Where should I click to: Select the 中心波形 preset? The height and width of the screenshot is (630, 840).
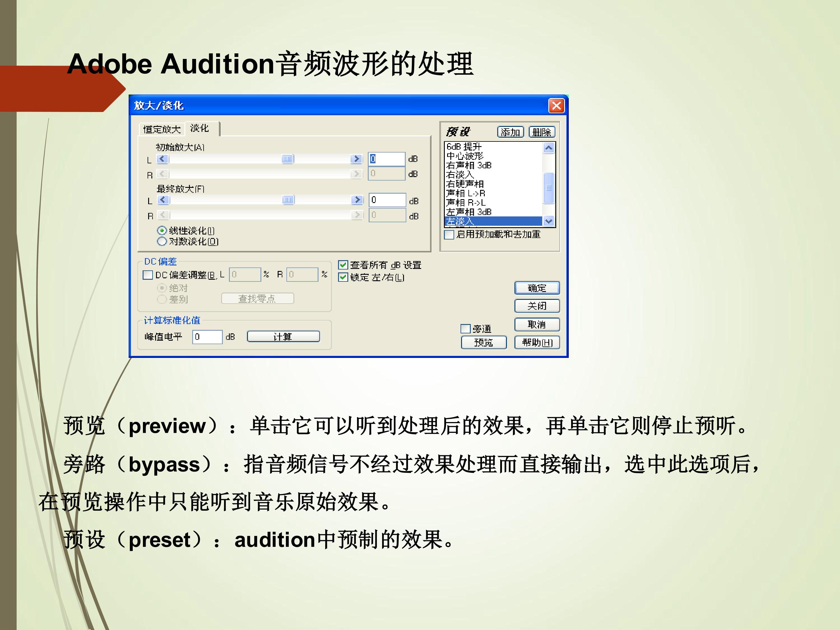point(493,156)
